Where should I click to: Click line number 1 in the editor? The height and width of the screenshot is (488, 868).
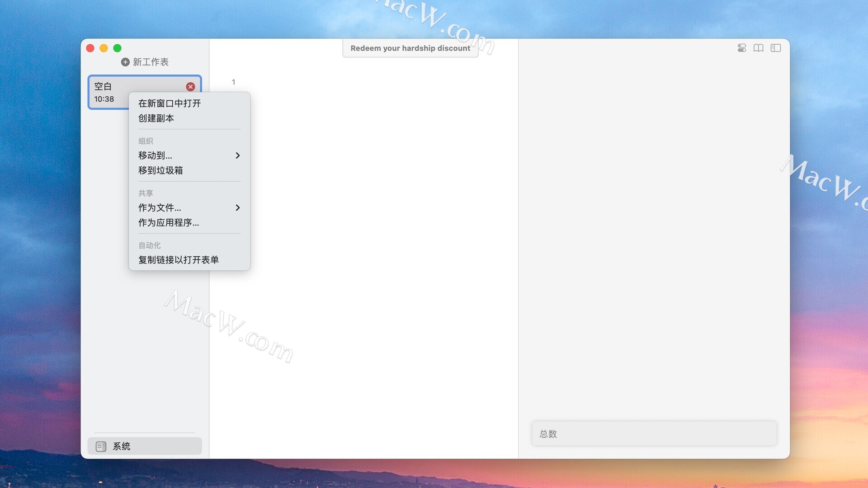tap(233, 82)
